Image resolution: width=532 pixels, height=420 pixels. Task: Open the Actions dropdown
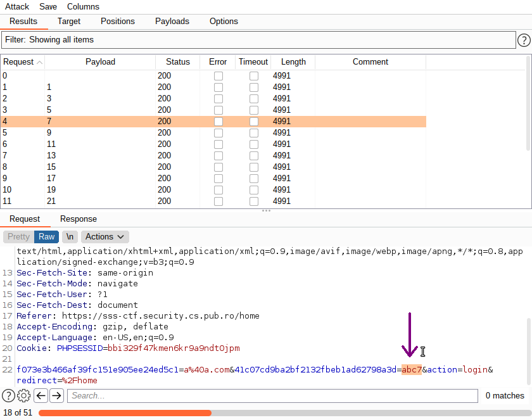(x=105, y=237)
